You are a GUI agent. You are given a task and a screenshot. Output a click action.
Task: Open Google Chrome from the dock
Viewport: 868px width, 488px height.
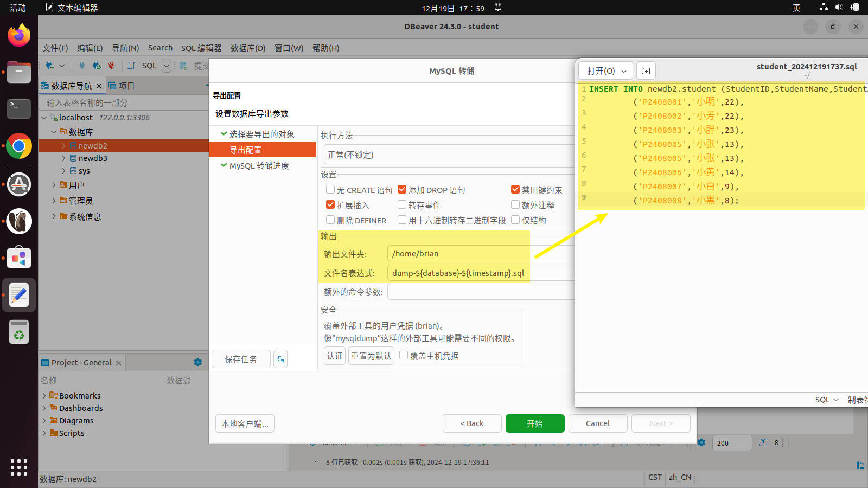tap(19, 146)
